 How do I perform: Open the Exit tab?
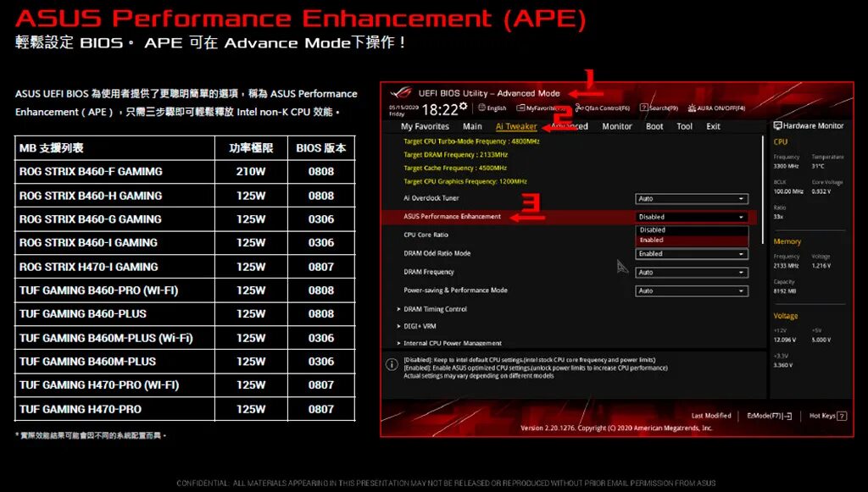point(713,126)
